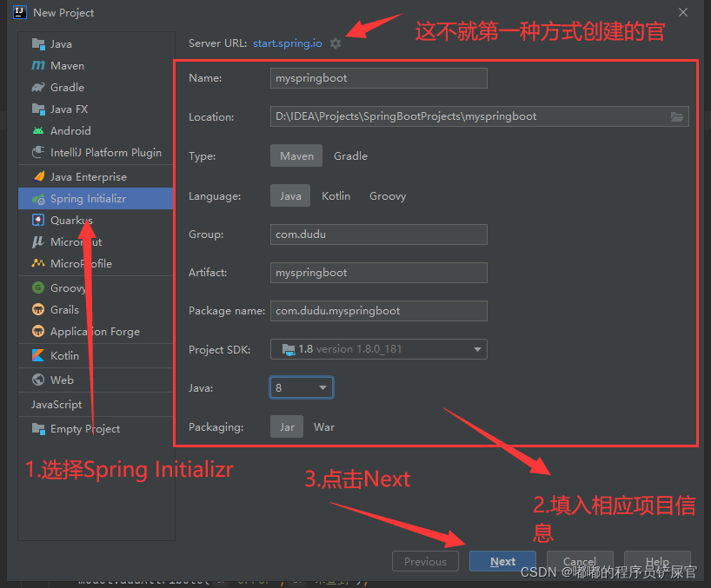Screen dimensions: 711x588
Task: Select Empty Project in the list
Action: click(x=96, y=428)
